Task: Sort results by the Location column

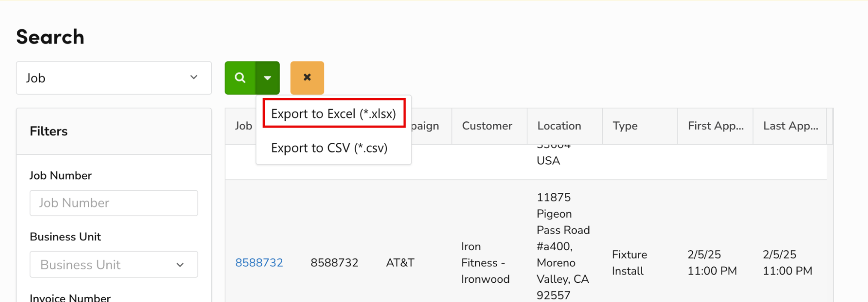Action: coord(559,126)
